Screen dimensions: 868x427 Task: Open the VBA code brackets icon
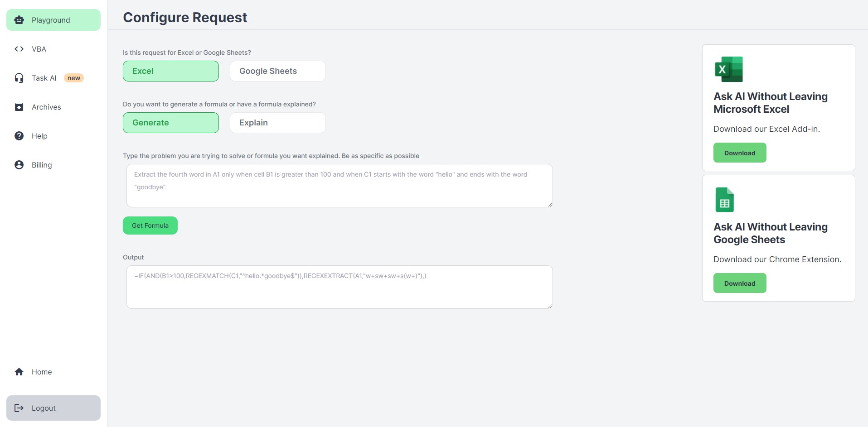tap(19, 49)
